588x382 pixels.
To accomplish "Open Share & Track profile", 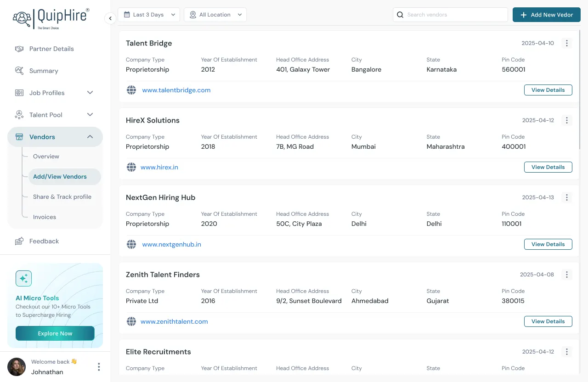I will point(62,197).
